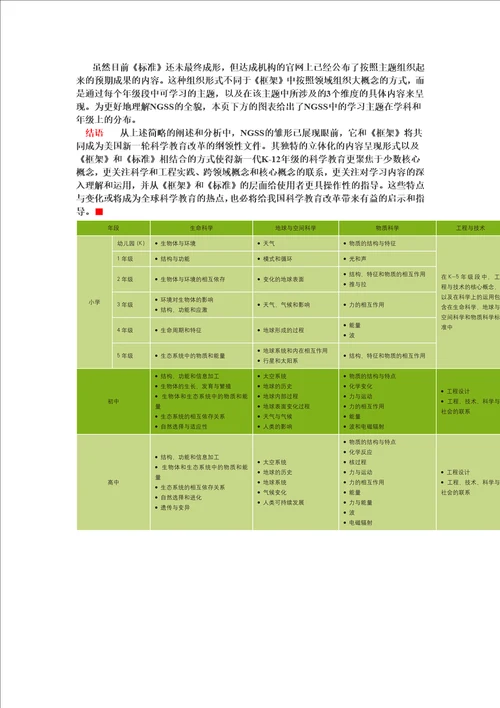Viewport: 500px width, 708px height.
Task: Click '化学反应' in the 高中 row
Action: click(360, 452)
